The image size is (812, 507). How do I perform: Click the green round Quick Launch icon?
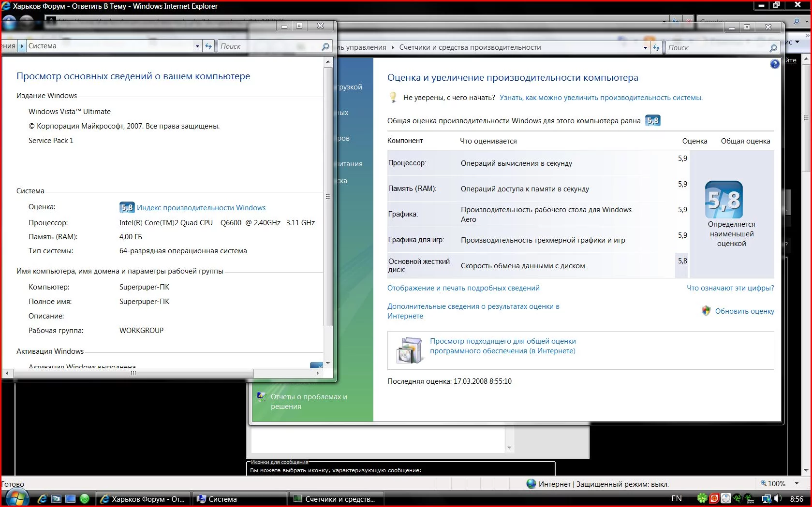[x=85, y=499]
